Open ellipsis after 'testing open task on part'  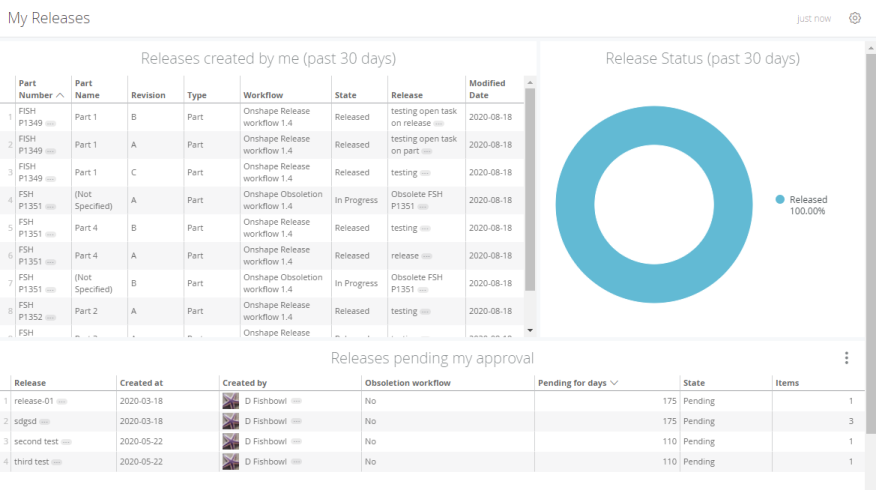pyautogui.click(x=427, y=151)
